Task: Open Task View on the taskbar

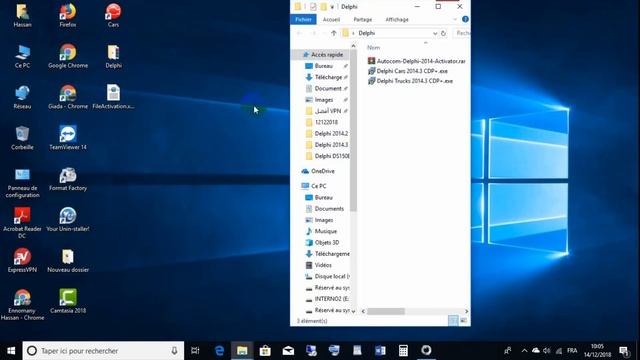Action: coord(195,351)
